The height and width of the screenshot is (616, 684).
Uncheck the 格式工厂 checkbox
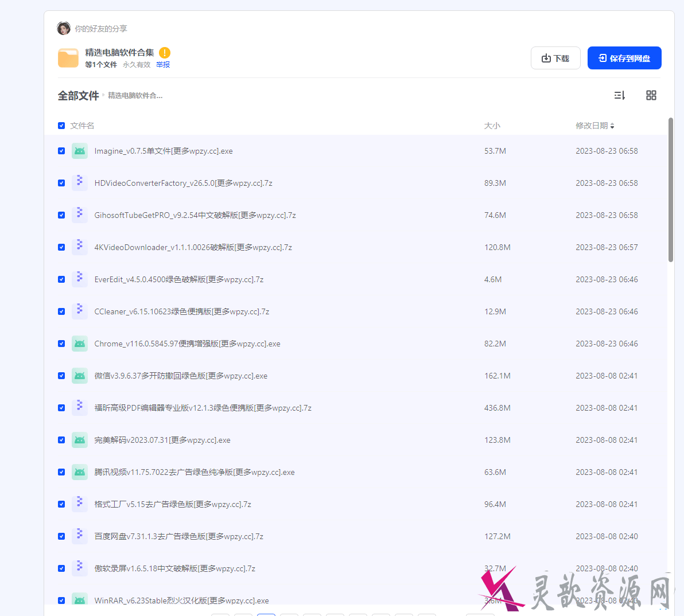pos(61,504)
